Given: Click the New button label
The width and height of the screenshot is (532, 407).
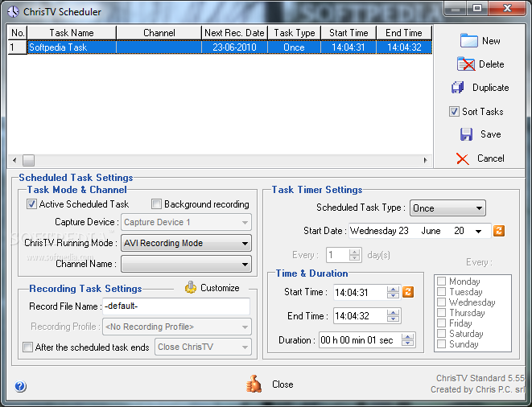Looking at the screenshot, I should 491,41.
